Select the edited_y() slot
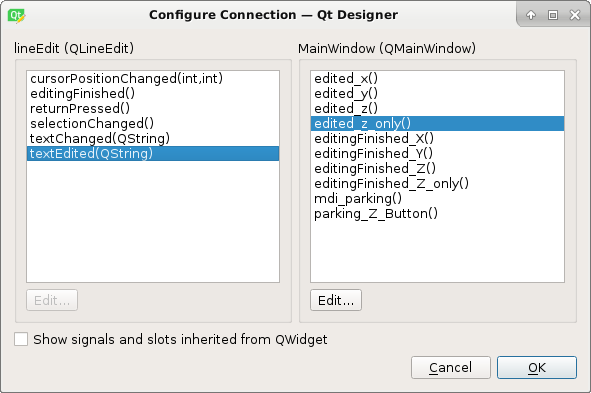 point(437,93)
